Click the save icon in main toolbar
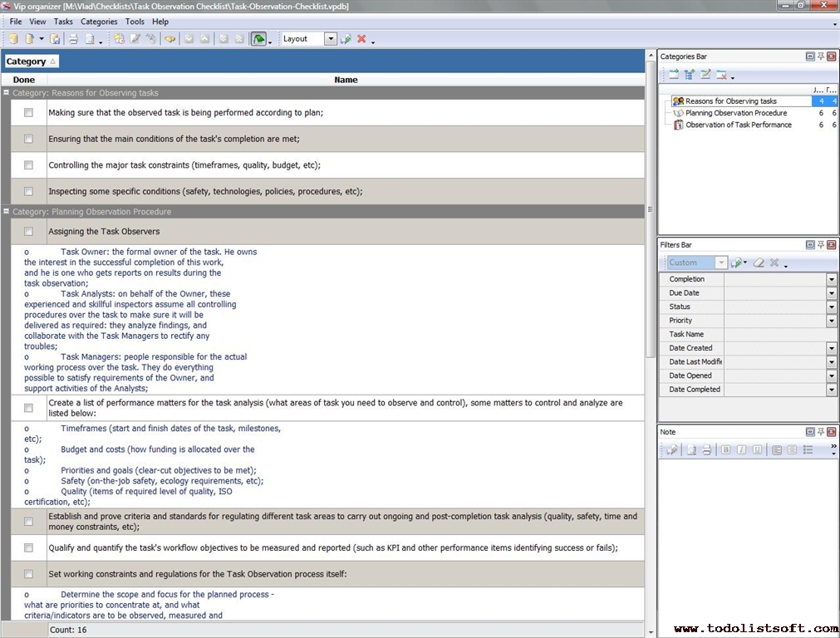This screenshot has width=840, height=638. pos(55,39)
